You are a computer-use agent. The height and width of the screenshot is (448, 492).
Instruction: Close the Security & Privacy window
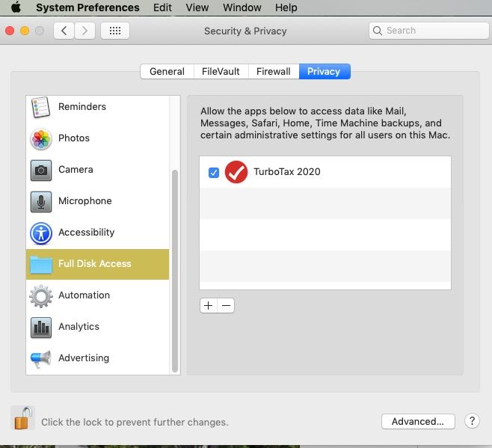[10, 31]
